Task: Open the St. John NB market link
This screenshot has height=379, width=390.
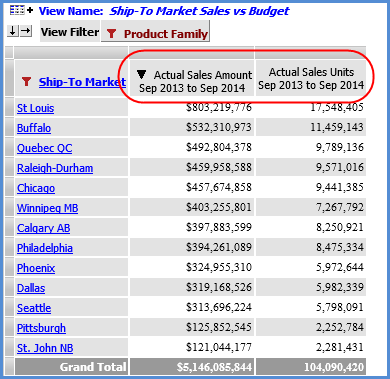Action: 45,348
